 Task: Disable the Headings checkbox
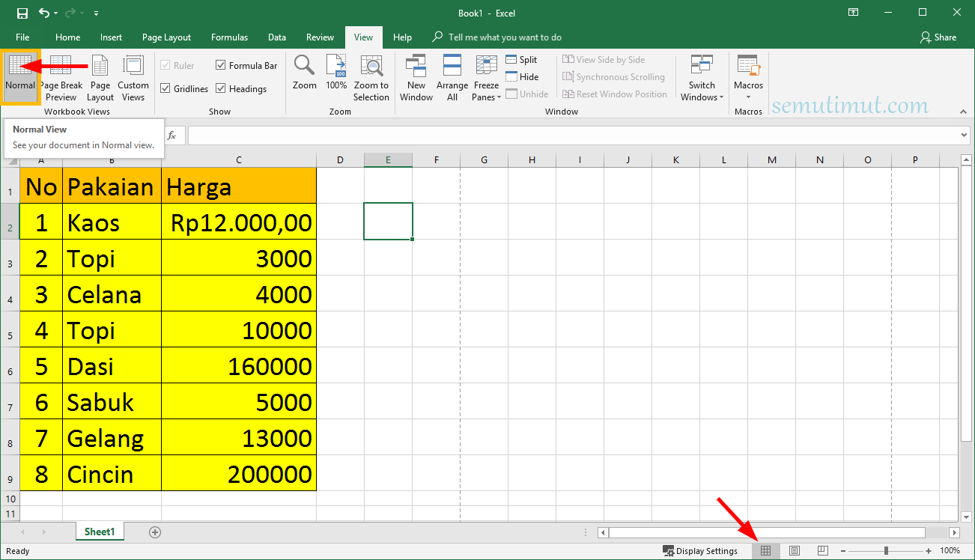220,88
